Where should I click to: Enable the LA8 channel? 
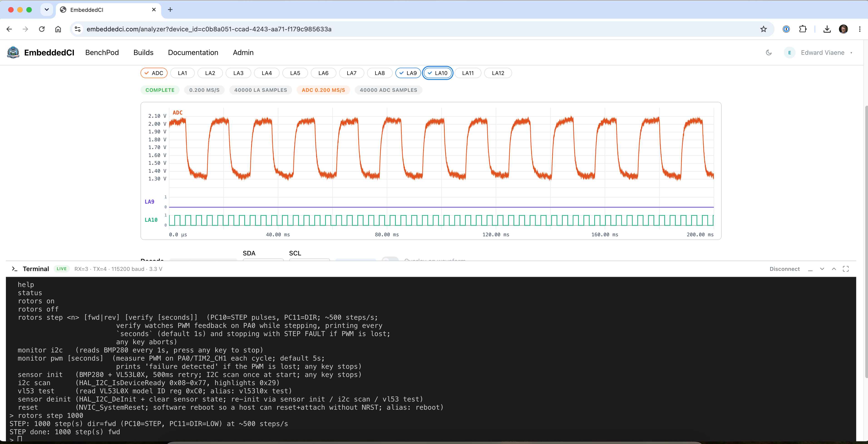click(380, 73)
